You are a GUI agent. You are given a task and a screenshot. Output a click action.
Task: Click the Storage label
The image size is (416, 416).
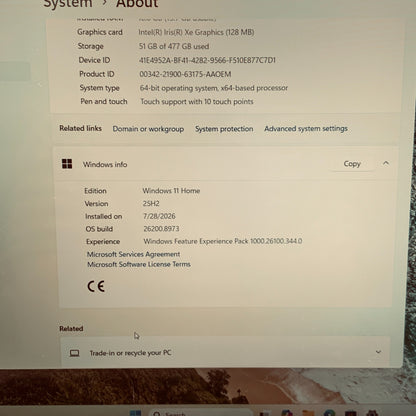click(91, 46)
